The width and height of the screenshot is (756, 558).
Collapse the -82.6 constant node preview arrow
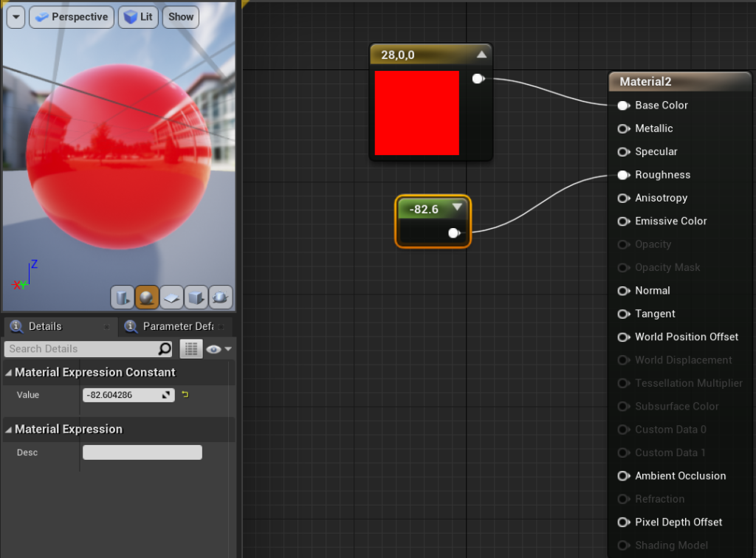[457, 207]
